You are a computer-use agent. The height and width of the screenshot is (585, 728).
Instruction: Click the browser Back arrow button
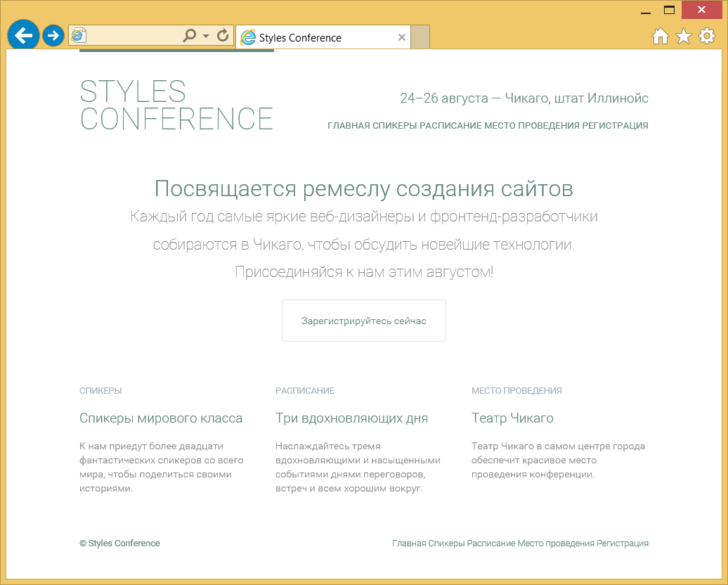(x=24, y=35)
